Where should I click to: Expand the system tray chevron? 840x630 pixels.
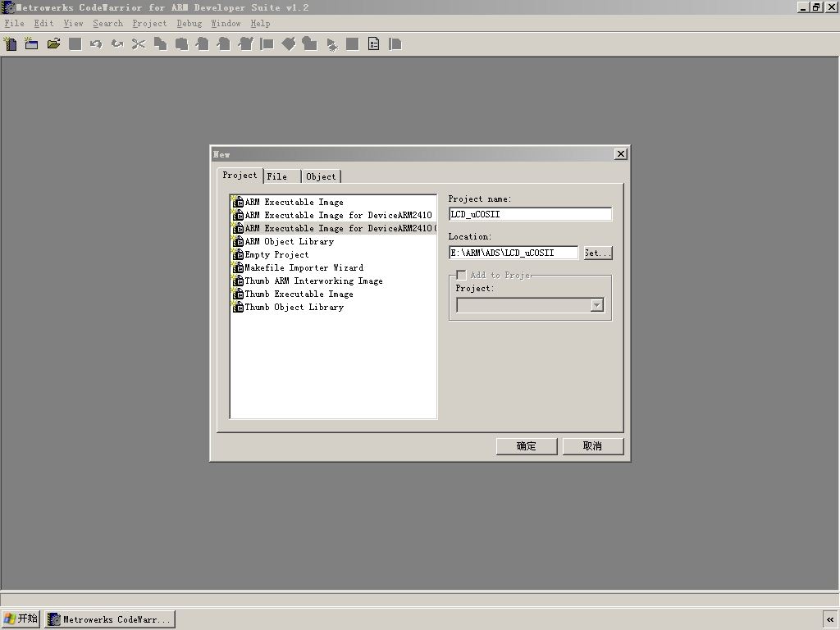point(830,619)
